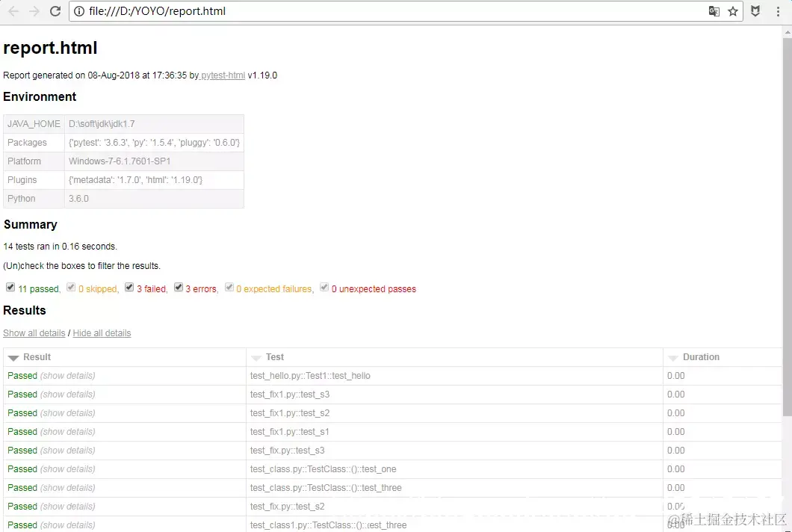Reload the report page
This screenshot has width=792, height=532.
tap(55, 11)
